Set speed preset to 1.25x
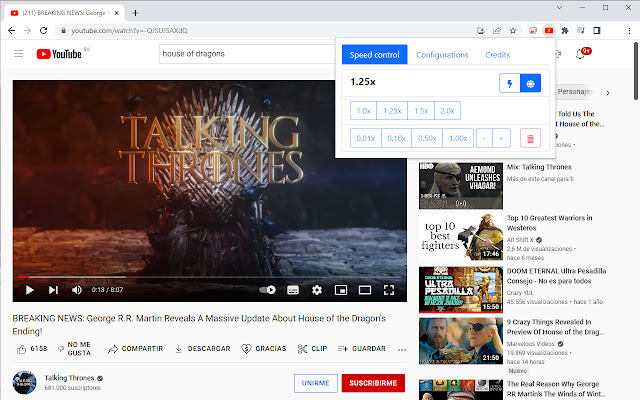640x400 pixels. pyautogui.click(x=392, y=111)
